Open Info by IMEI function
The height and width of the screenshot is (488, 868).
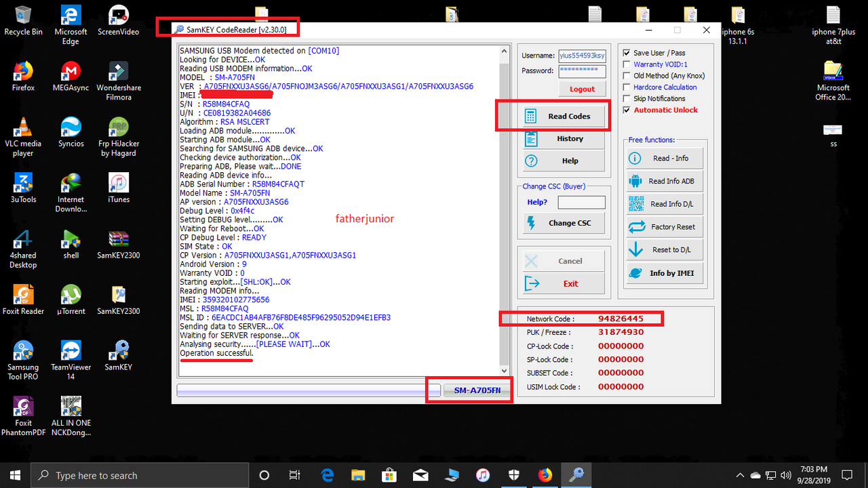(665, 273)
